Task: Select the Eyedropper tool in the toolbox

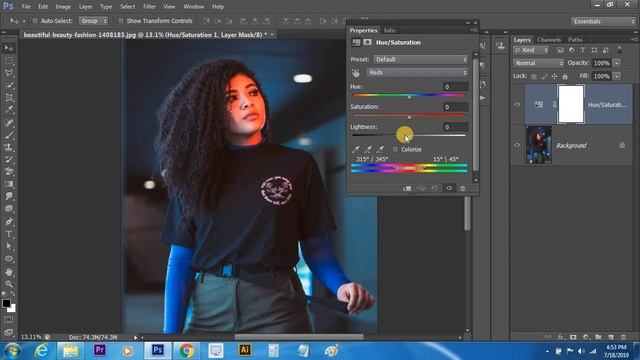Action: (x=9, y=110)
